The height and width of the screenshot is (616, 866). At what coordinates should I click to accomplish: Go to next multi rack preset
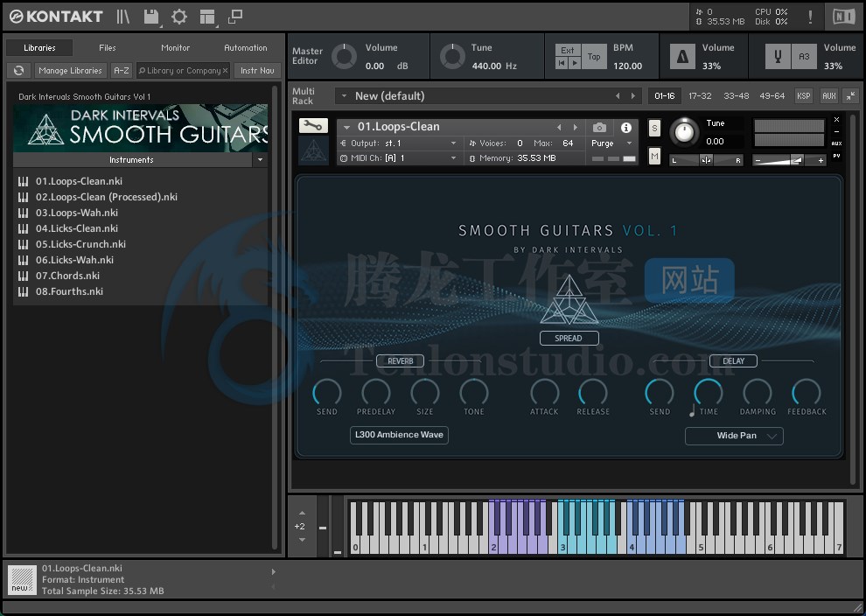pos(633,96)
